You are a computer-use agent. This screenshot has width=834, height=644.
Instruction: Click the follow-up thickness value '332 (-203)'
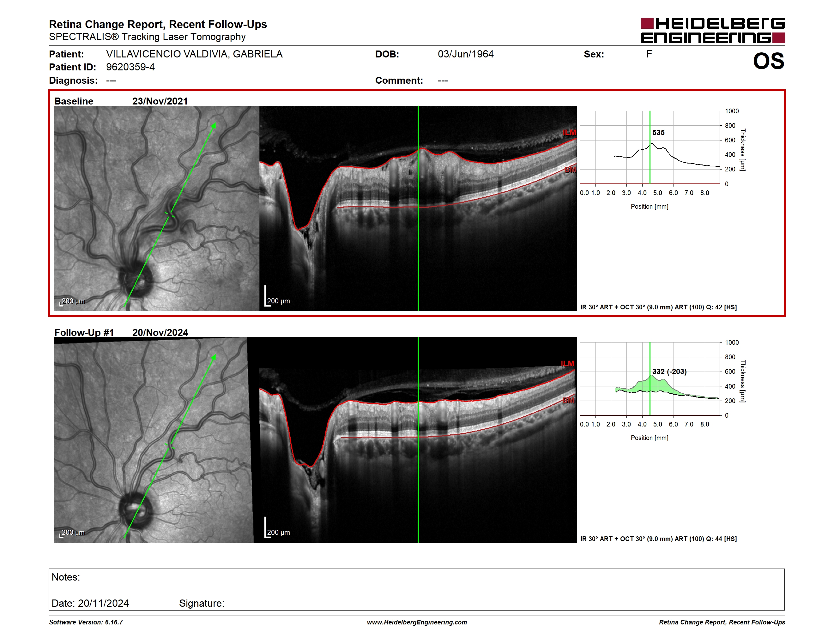coord(669,372)
